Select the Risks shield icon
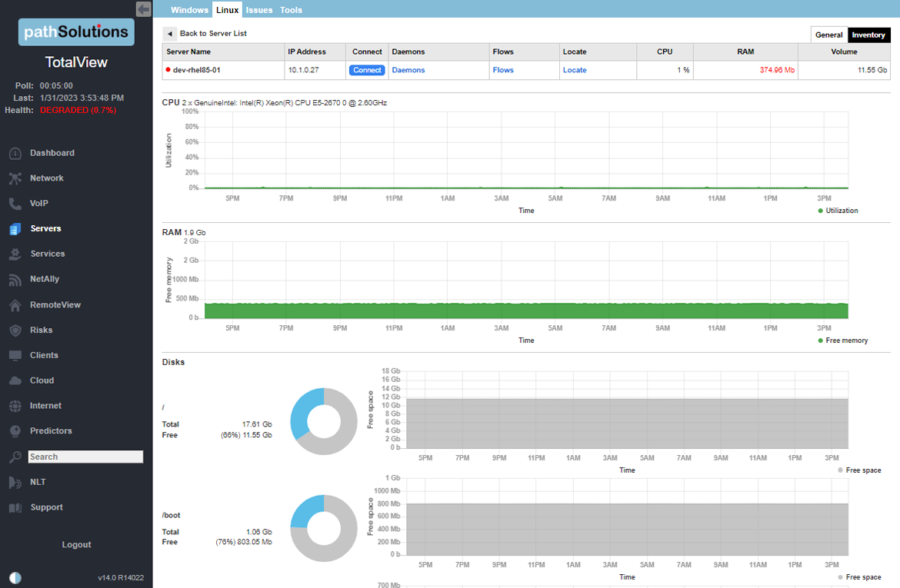The width and height of the screenshot is (900, 588). coord(15,331)
